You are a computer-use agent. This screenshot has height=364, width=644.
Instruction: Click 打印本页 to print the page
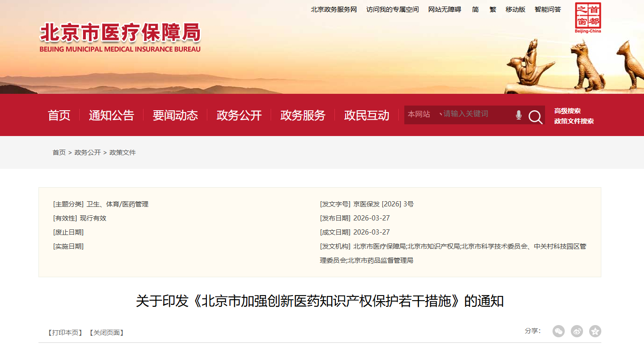coord(65,332)
